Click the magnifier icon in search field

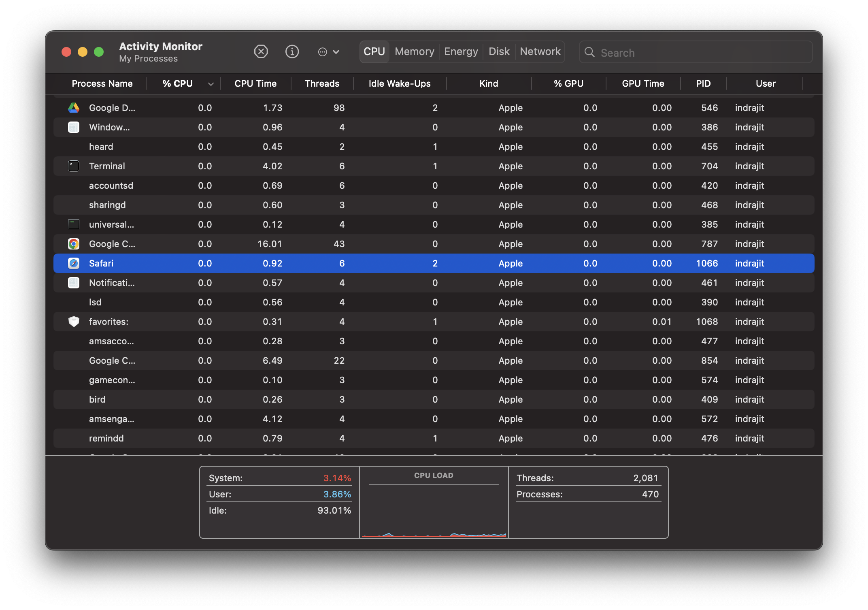coord(590,52)
